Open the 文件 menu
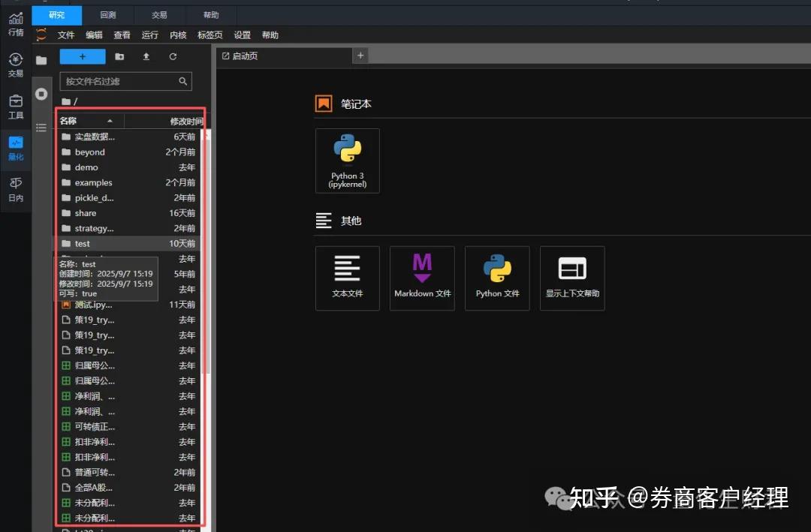 point(66,35)
